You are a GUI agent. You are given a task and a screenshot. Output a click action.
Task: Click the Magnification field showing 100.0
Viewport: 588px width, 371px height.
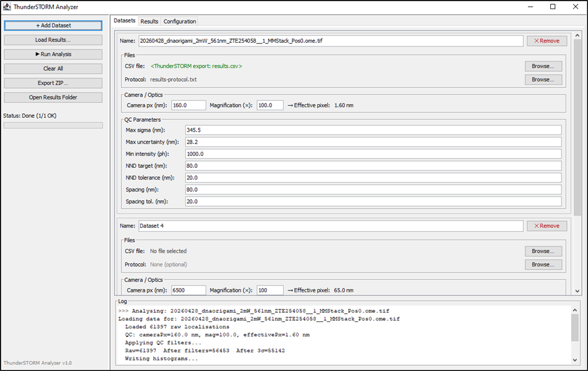[x=270, y=105]
